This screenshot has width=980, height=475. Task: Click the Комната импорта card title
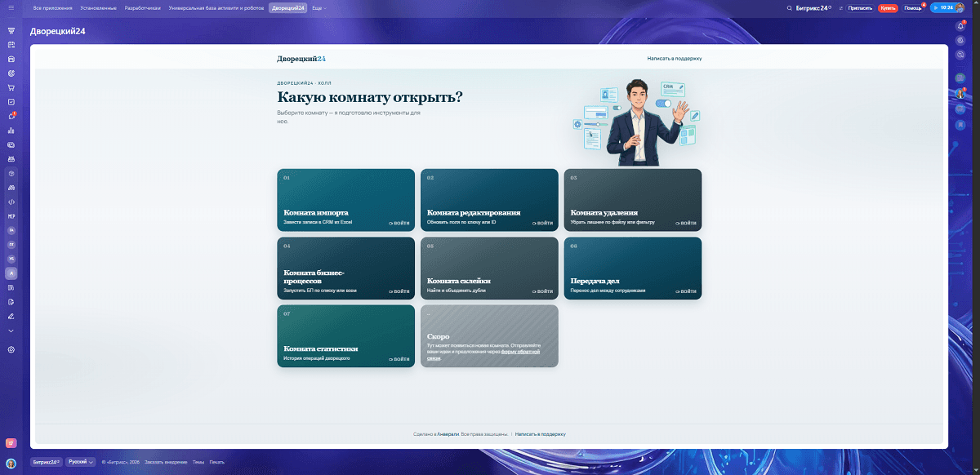point(316,212)
